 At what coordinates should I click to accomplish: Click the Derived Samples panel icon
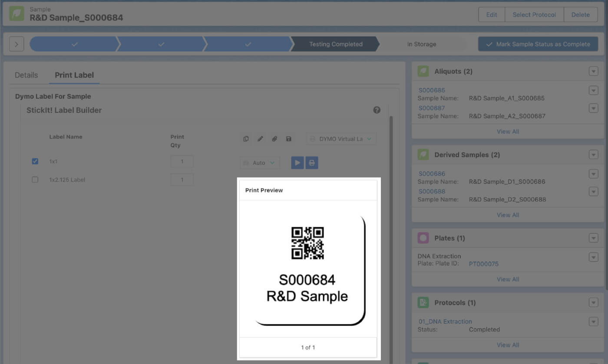423,155
